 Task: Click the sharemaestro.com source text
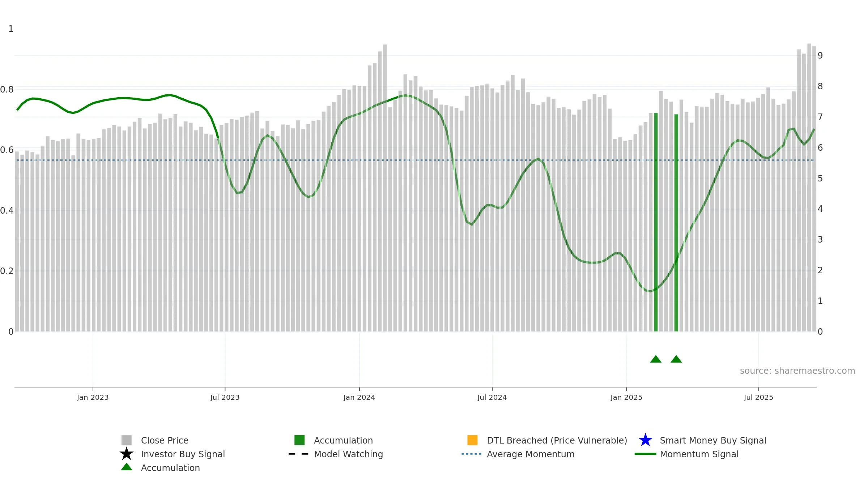[797, 371]
